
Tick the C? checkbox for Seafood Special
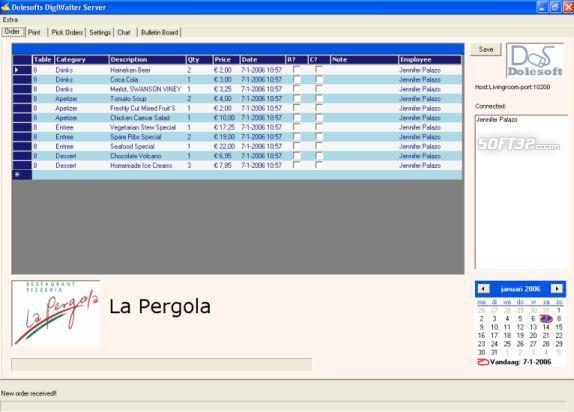coord(319,146)
